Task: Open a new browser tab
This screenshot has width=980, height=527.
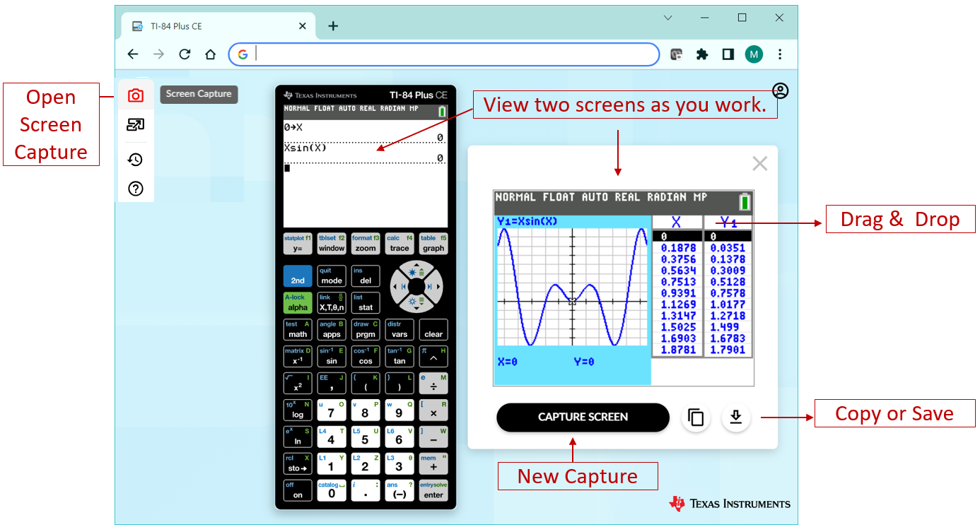Action: click(333, 26)
